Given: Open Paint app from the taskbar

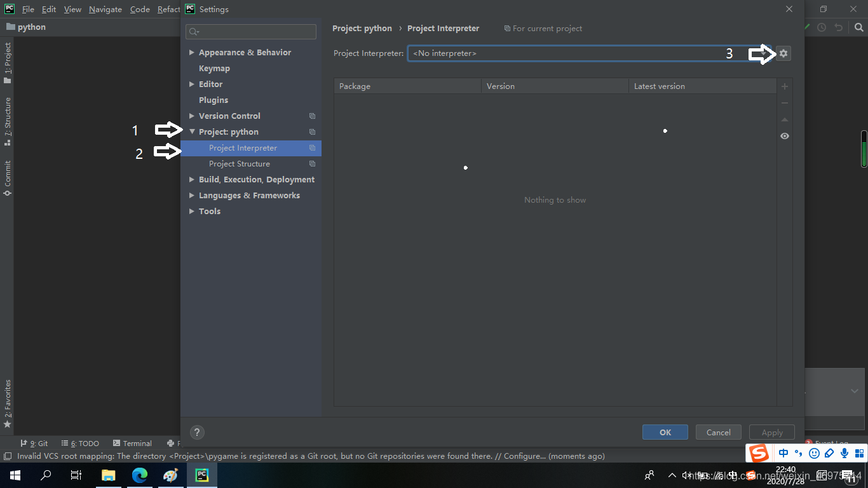Looking at the screenshot, I should pyautogui.click(x=171, y=475).
